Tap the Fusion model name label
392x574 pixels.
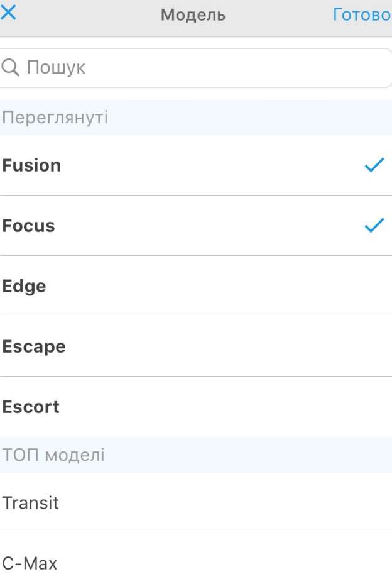pyautogui.click(x=32, y=165)
